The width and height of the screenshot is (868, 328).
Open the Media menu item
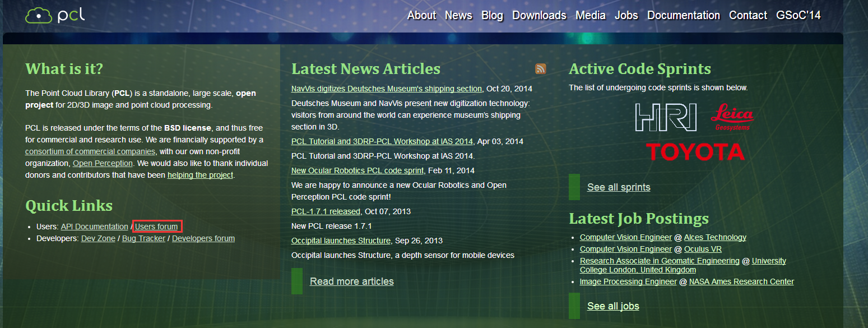[591, 15]
